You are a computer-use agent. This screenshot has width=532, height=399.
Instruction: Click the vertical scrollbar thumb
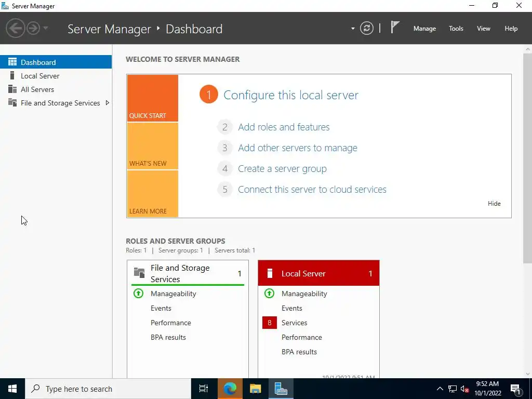[x=528, y=158]
